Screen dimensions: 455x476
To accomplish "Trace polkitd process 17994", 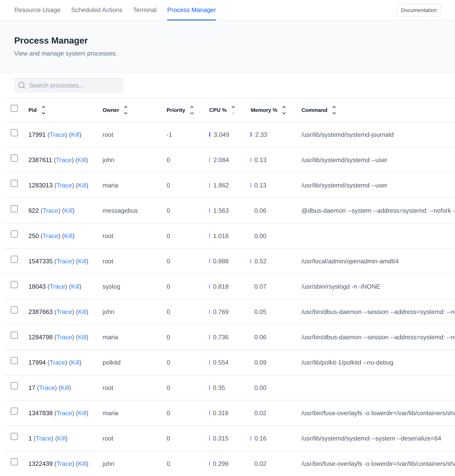I will click(58, 363).
